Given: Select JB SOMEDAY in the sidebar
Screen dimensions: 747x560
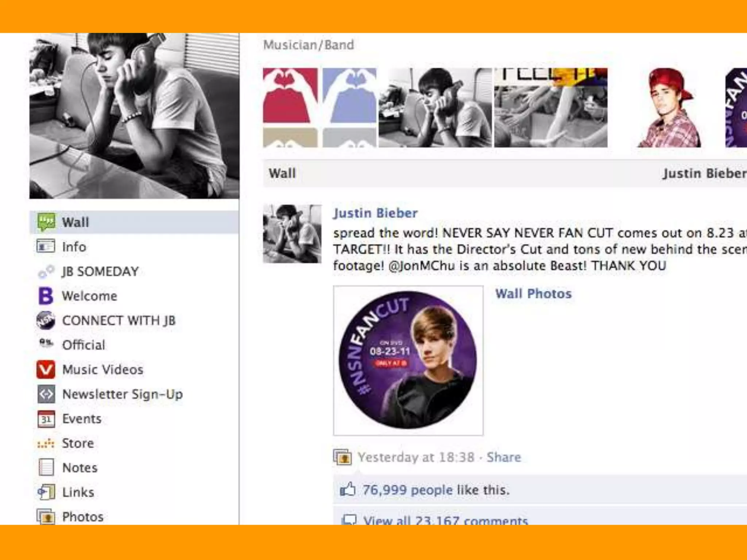Looking at the screenshot, I should click(x=100, y=271).
